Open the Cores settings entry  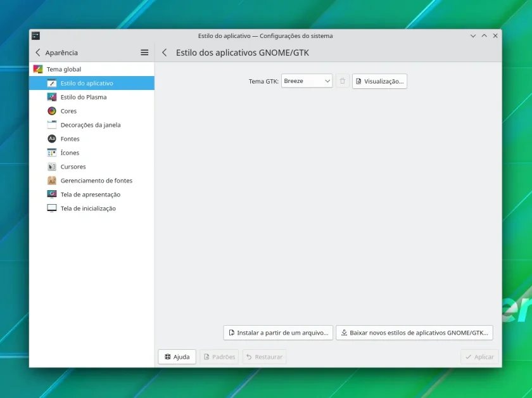click(x=92, y=111)
